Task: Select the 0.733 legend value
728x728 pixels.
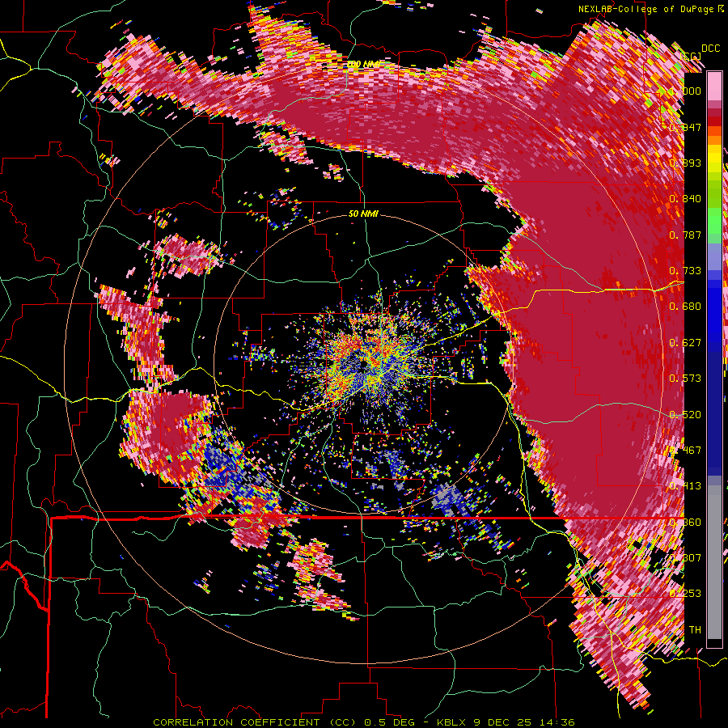Action: point(685,270)
